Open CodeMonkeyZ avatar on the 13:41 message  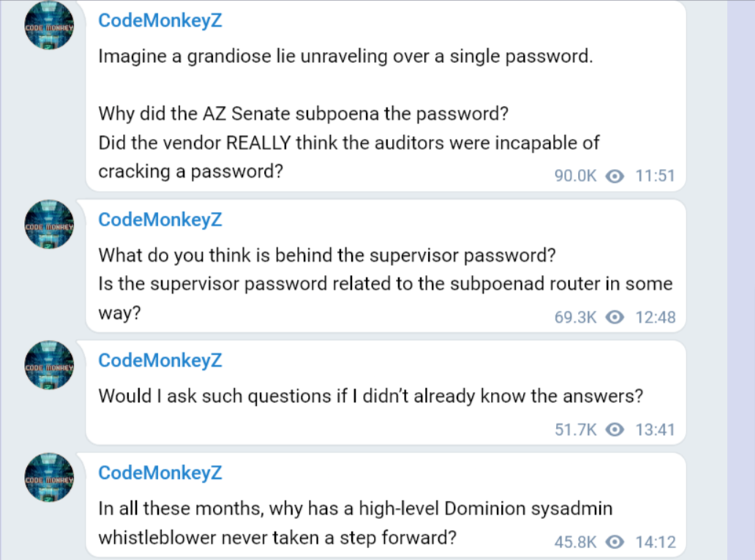(x=50, y=365)
